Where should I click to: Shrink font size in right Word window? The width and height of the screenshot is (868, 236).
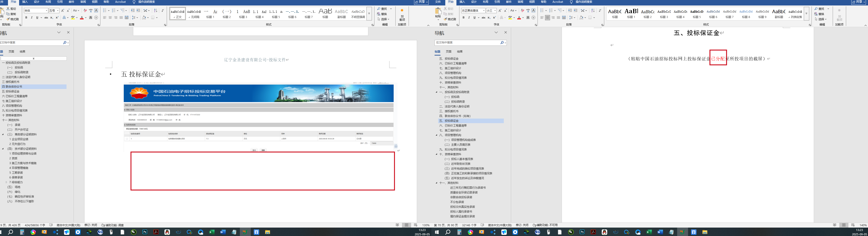(x=505, y=11)
